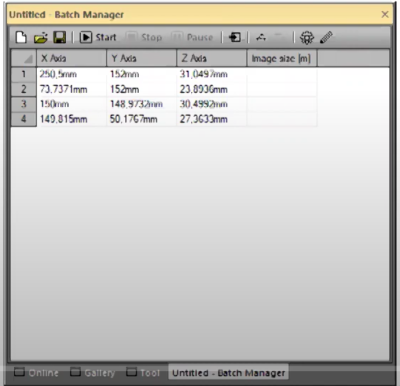The height and width of the screenshot is (386, 400).
Task: Select row header 4
Action: (24, 119)
